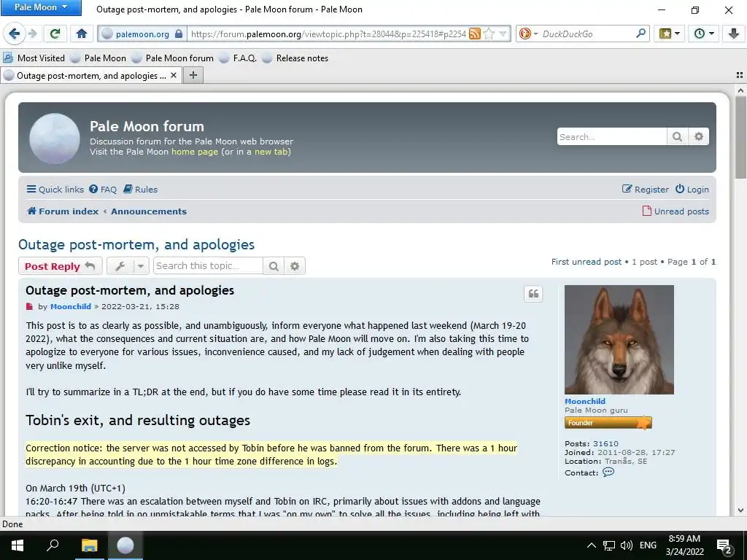Focus the forum Search box

point(612,136)
